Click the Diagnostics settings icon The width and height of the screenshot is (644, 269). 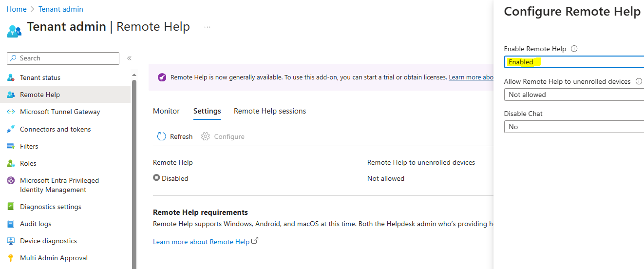11,207
